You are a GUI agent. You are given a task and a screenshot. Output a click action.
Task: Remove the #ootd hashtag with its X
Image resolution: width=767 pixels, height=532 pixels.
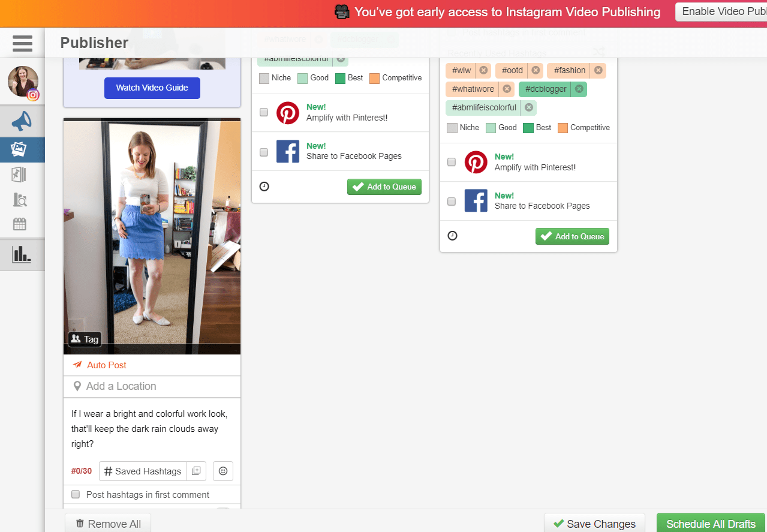pyautogui.click(x=536, y=71)
